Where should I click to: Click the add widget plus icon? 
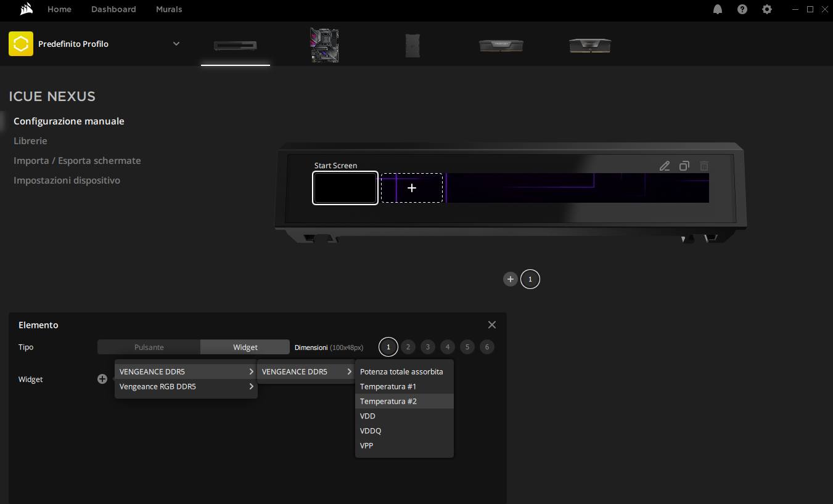(102, 379)
